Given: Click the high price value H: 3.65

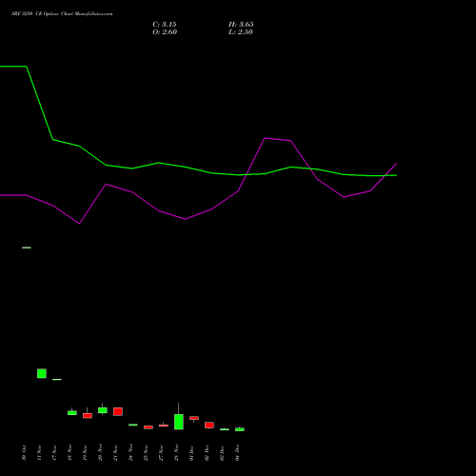Looking at the screenshot, I should (241, 25).
